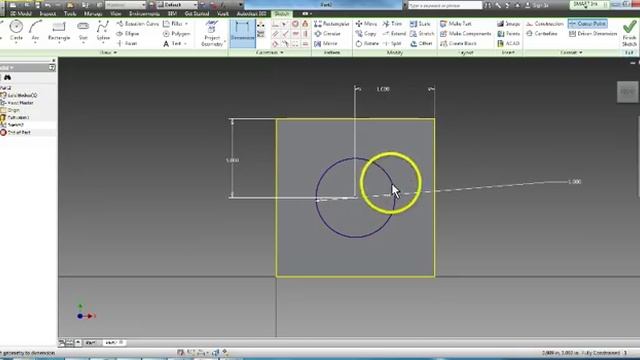Click the keyword search input field
The height and width of the screenshot is (360, 640).
(444, 5)
